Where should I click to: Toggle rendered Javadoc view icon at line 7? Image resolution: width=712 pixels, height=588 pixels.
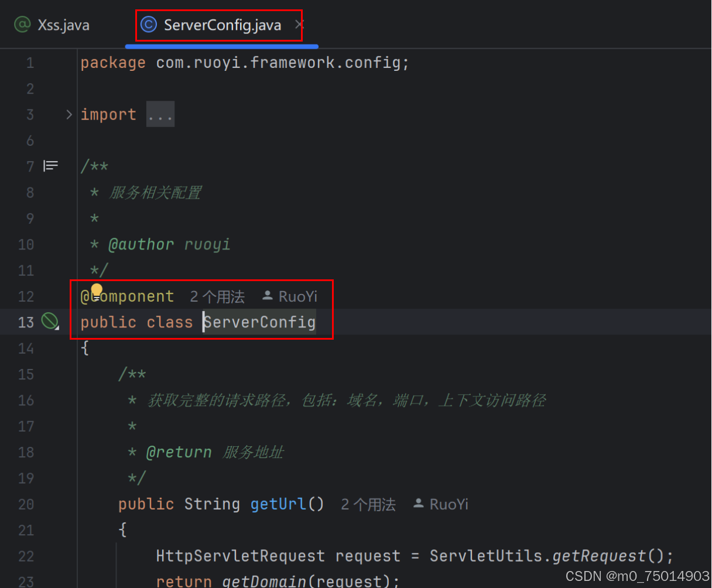coord(50,166)
